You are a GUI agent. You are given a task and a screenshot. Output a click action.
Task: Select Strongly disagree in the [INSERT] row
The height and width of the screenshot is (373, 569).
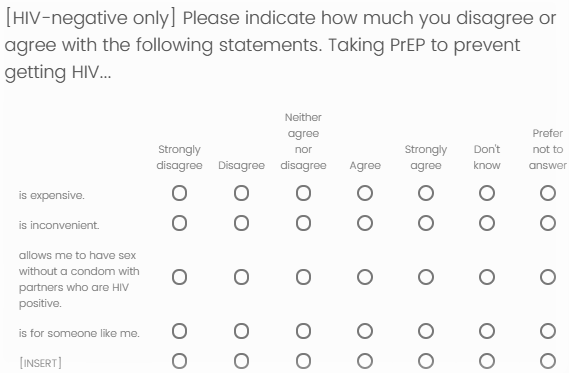point(179,361)
